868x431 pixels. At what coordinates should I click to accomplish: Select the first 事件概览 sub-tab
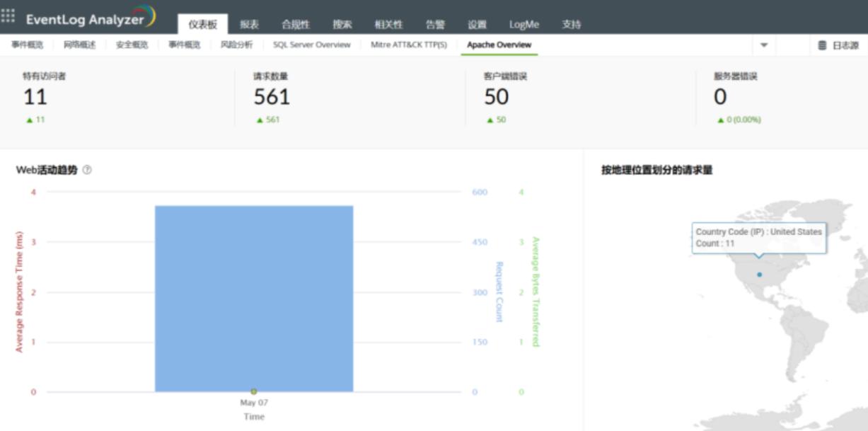(x=27, y=45)
